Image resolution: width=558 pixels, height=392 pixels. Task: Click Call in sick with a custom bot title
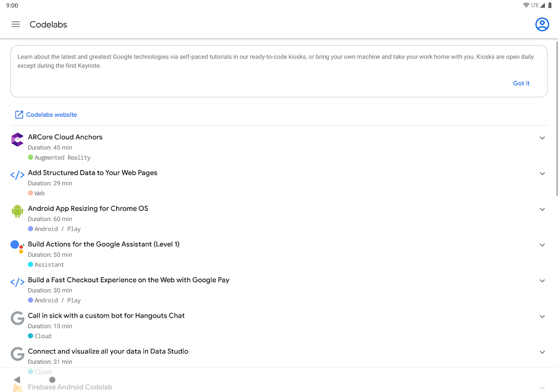pyautogui.click(x=106, y=316)
